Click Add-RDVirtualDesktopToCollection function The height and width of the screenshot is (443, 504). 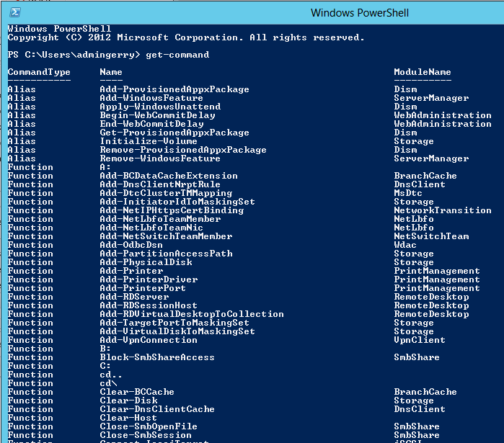[192, 314]
